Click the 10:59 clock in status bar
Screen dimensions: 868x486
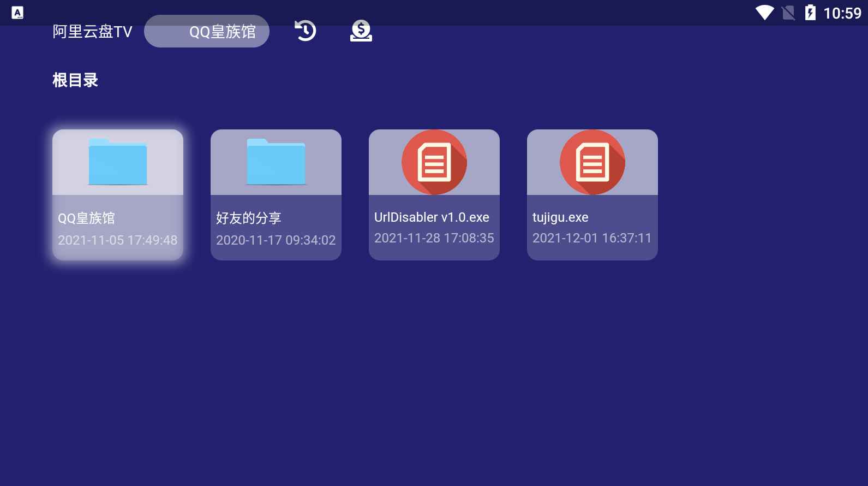click(x=842, y=13)
